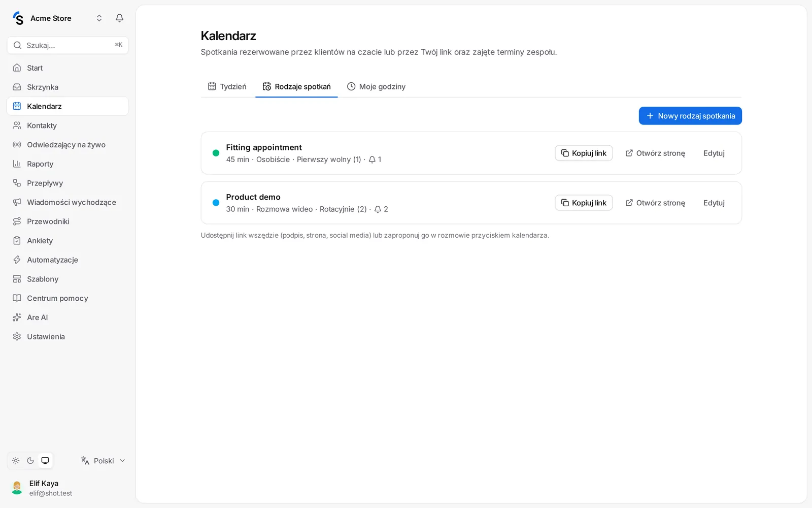Click the Skrzynka inbox icon
812x508 pixels.
(x=17, y=87)
